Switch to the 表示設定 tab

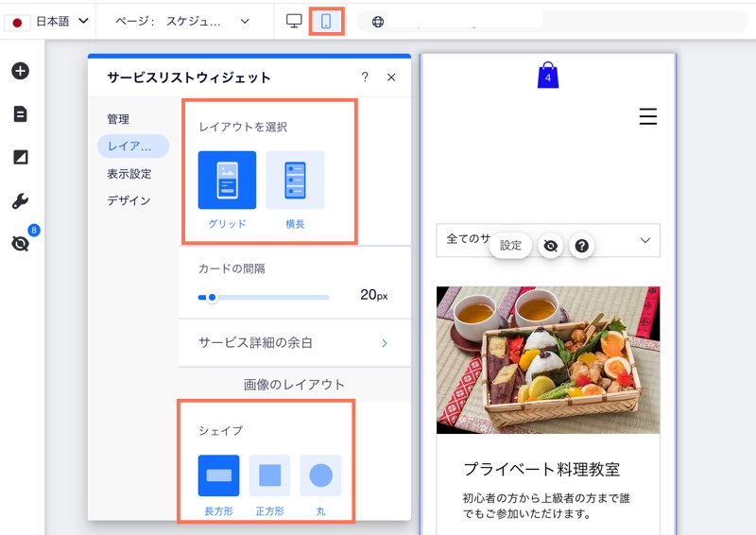pos(129,174)
